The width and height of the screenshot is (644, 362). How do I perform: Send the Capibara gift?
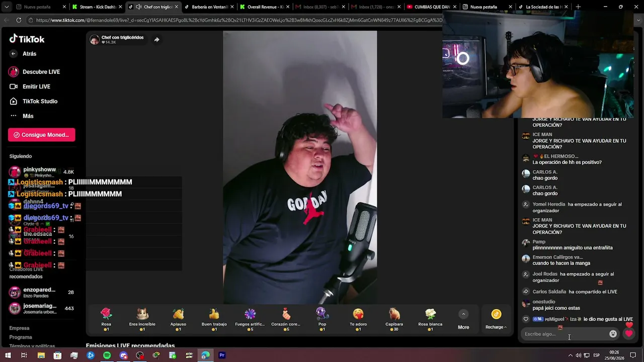394,319
